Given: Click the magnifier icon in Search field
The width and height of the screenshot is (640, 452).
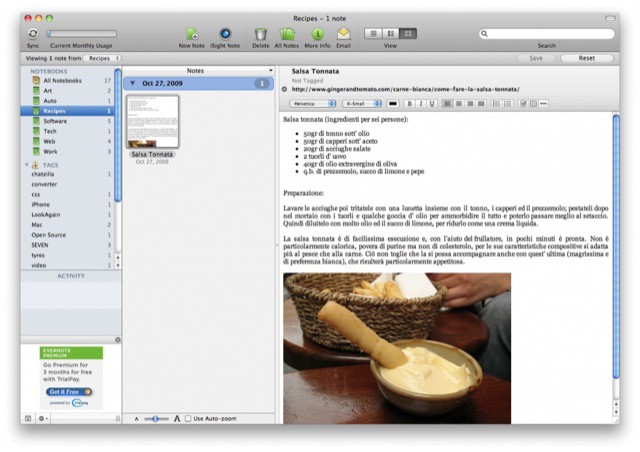Looking at the screenshot, I should click(484, 33).
